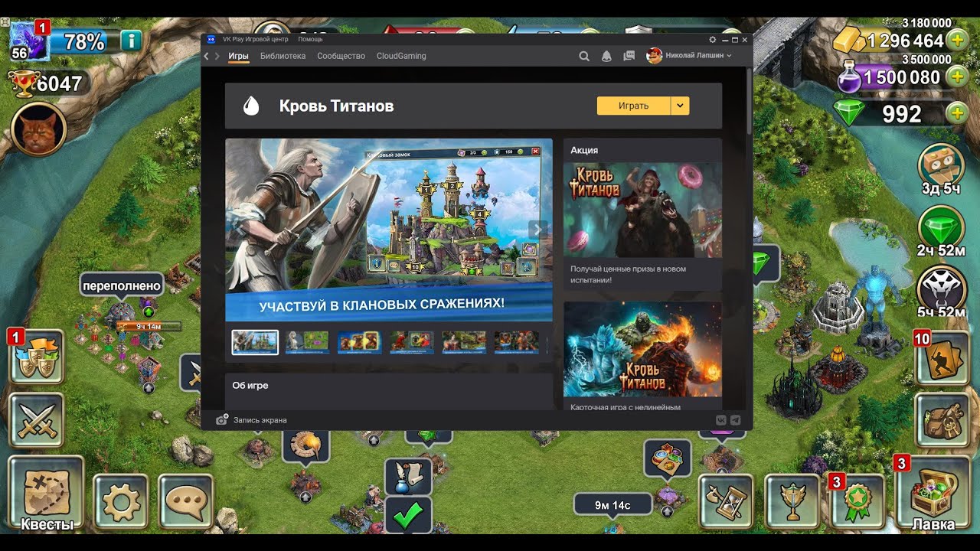Click the 78% experience progress bar
The image size is (980, 551).
point(84,41)
